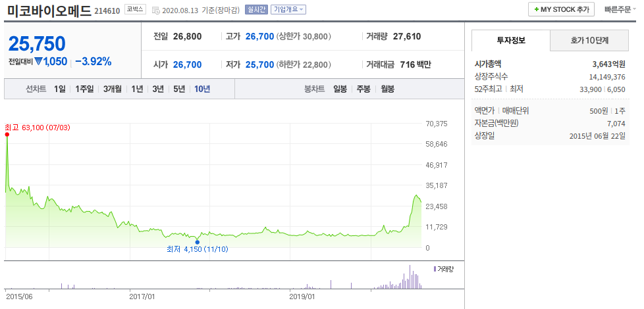Image resolution: width=644 pixels, height=309 pixels.
Task: Select the 1주일 line chart period
Action: (84, 89)
